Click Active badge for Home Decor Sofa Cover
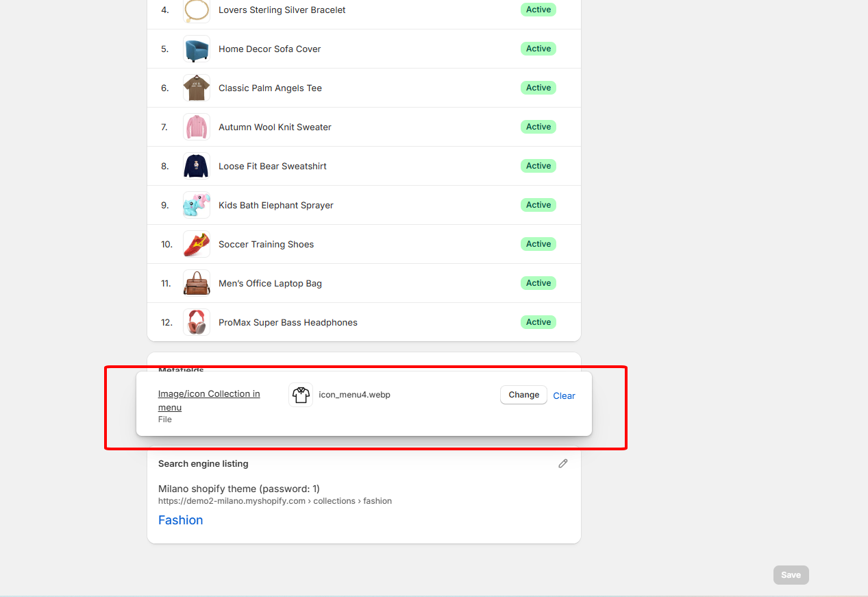Viewport: 868px width, 597px height. [x=538, y=49]
